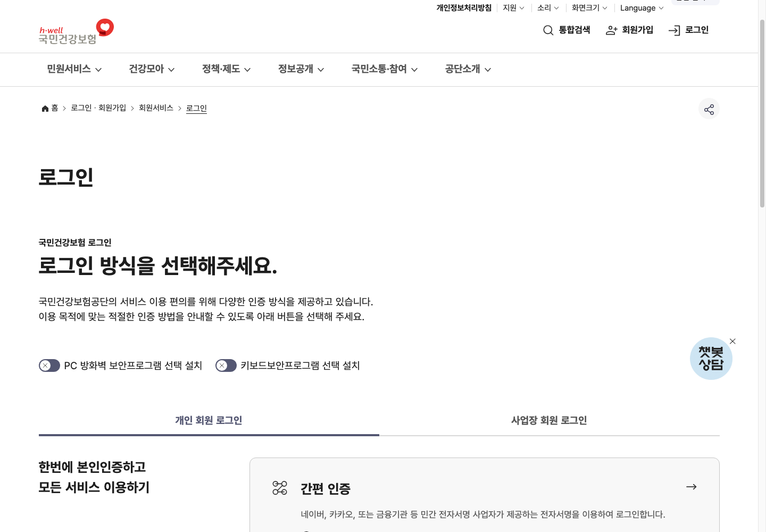Toggle 키보드보안프로그램 선택 설치 switch

point(226,365)
